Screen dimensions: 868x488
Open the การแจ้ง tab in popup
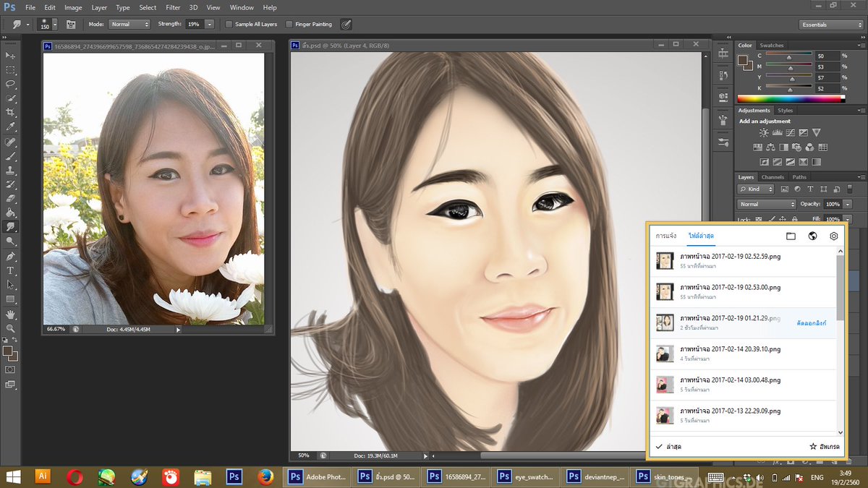tap(665, 236)
